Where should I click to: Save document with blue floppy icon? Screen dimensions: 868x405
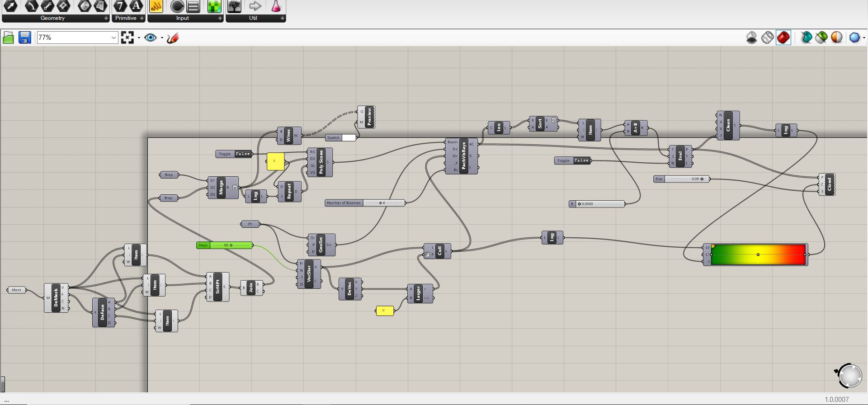pos(24,38)
